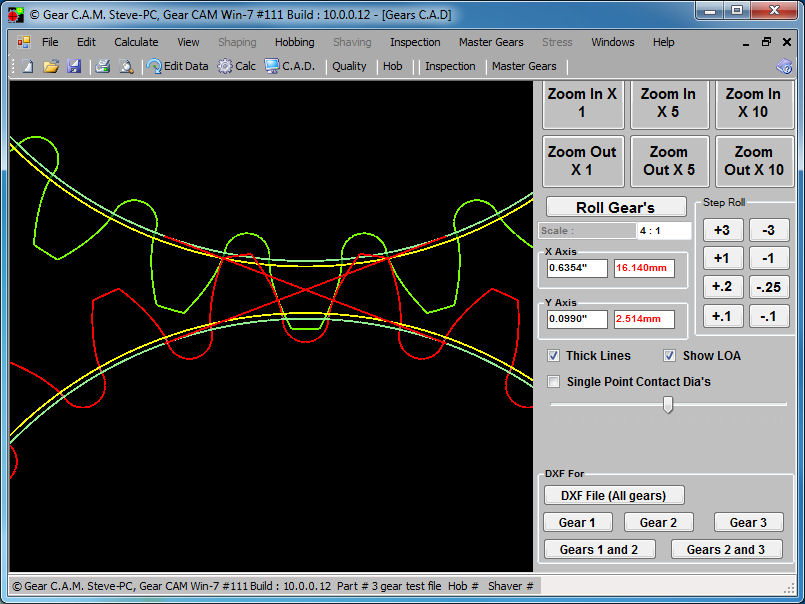Run Calc from the gear icon
This screenshot has height=604, width=805.
coord(236,66)
